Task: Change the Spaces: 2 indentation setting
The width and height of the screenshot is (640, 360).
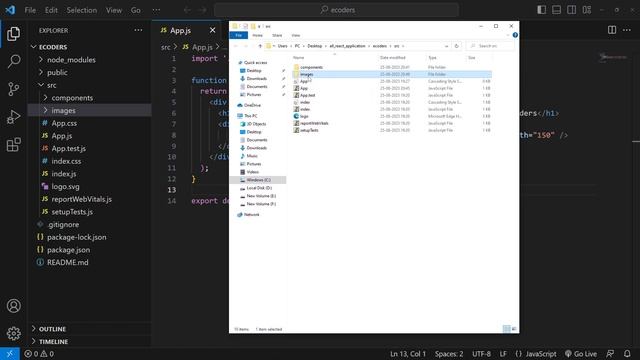Action: [449, 354]
